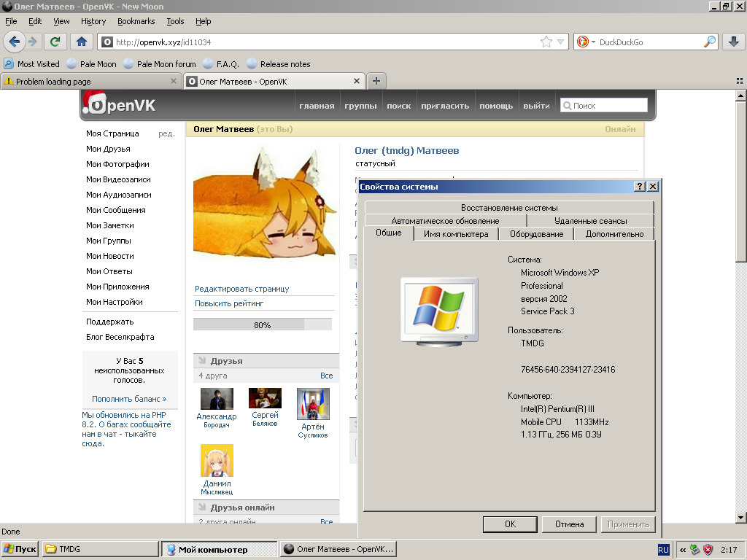Click the browser forward arrow
The height and width of the screenshot is (560, 747).
(x=32, y=42)
